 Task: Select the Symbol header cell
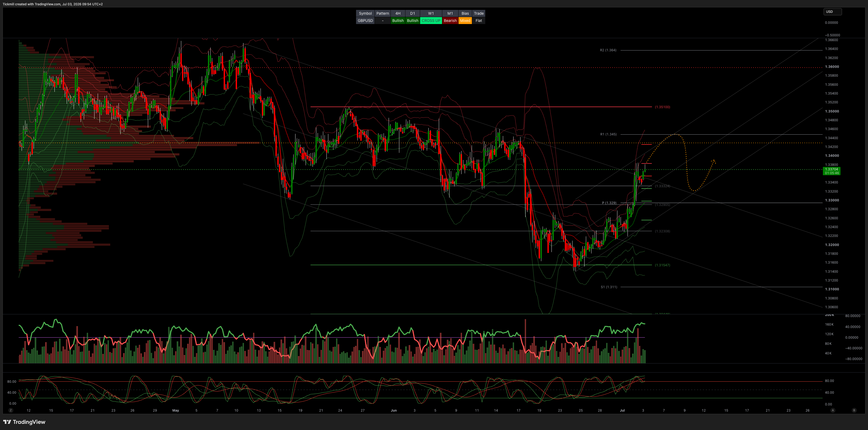[365, 14]
